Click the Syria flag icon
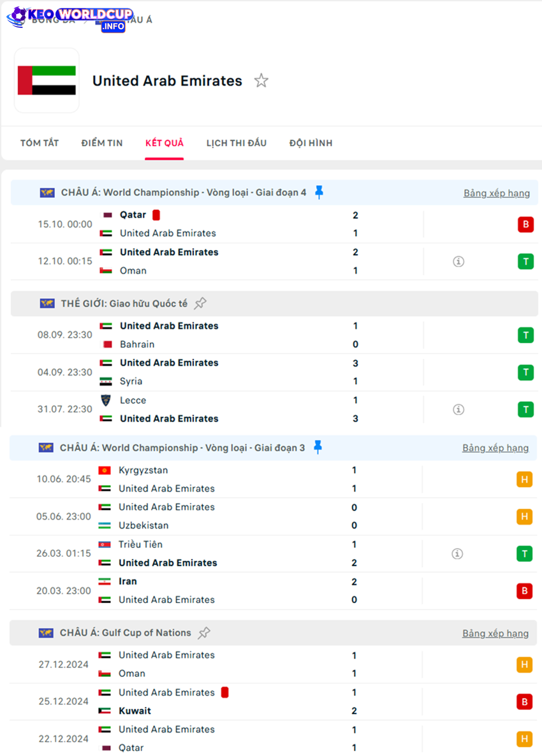 (x=106, y=381)
